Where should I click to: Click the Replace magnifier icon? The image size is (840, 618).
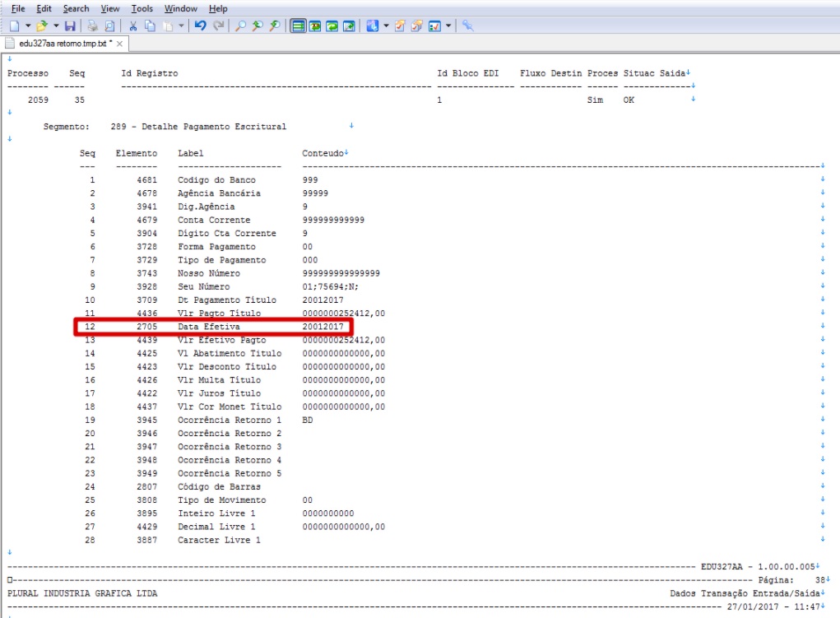(275, 26)
